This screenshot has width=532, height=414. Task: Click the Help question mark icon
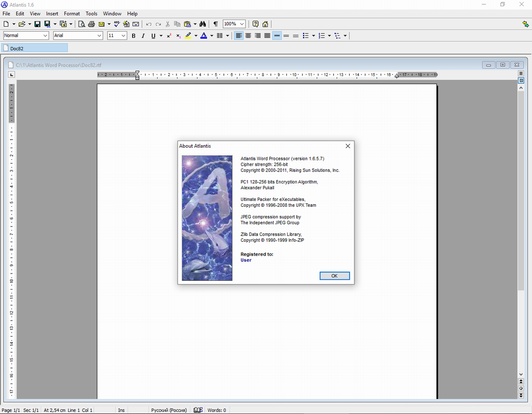click(255, 24)
